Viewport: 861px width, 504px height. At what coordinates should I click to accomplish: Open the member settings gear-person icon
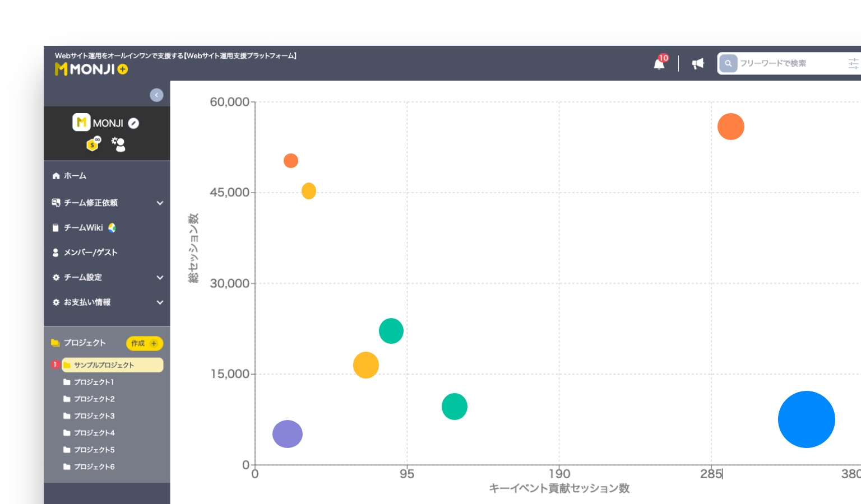118,144
